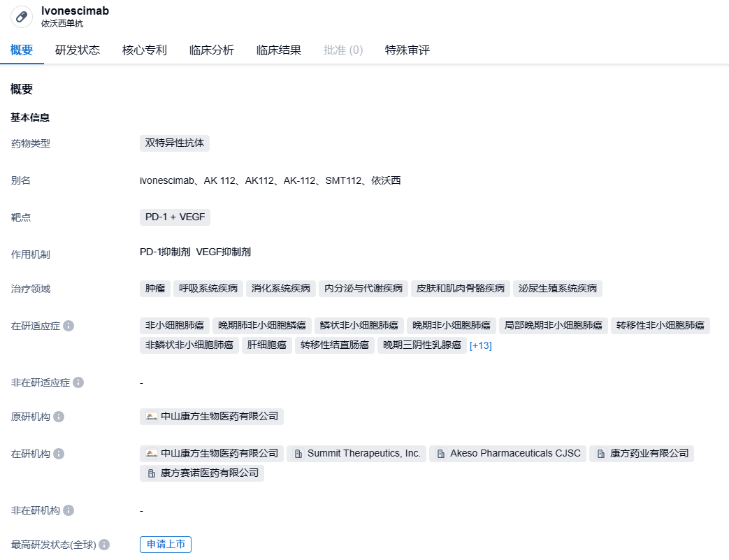Click info icon beside 原研机构
This screenshot has width=729, height=560.
(x=59, y=417)
